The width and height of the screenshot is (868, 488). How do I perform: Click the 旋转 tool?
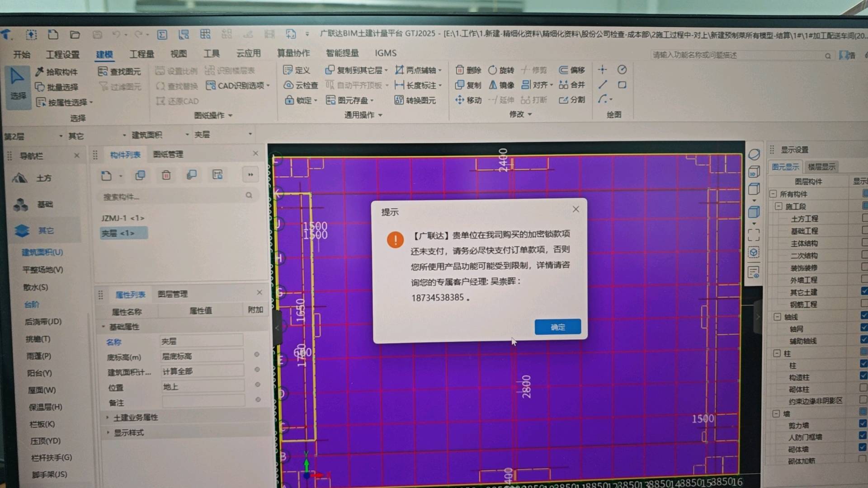tap(501, 70)
